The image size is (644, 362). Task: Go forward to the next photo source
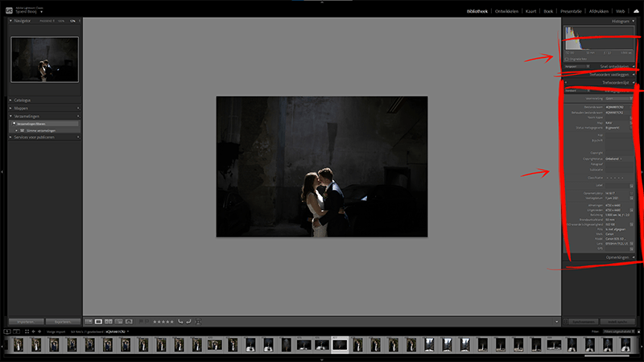pyautogui.click(x=39, y=331)
